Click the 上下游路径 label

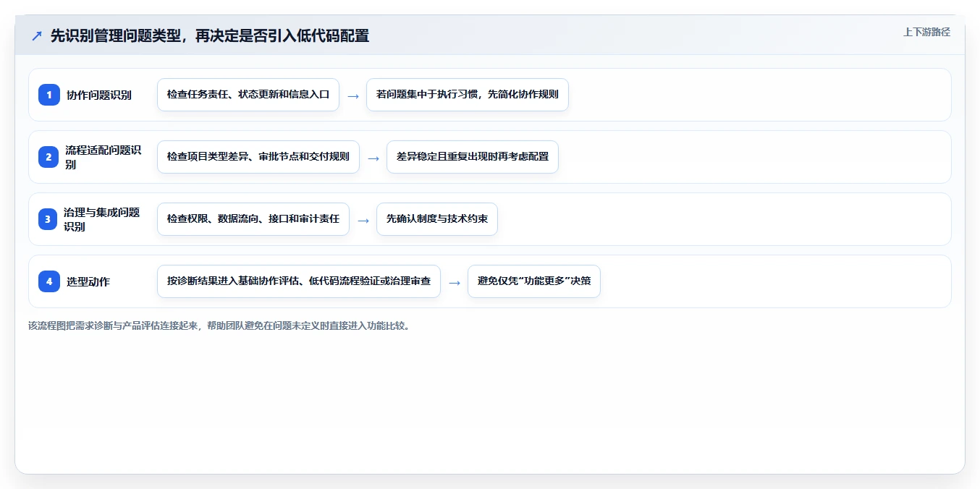[926, 32]
